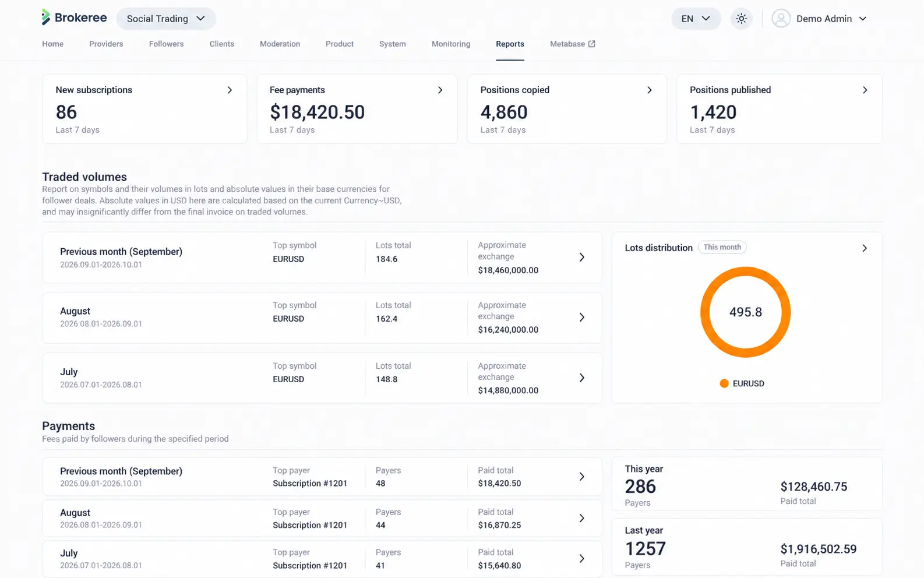The image size is (924, 578).
Task: Select the Monitoring tab
Action: (451, 44)
